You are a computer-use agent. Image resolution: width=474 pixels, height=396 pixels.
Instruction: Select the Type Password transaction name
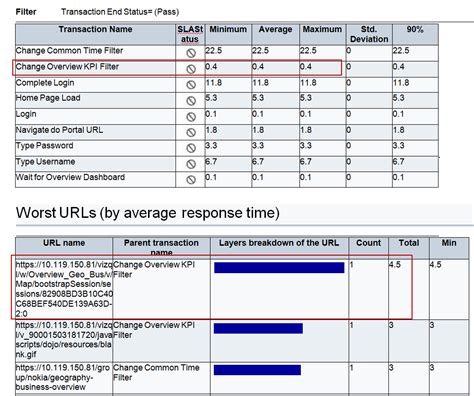(x=44, y=146)
